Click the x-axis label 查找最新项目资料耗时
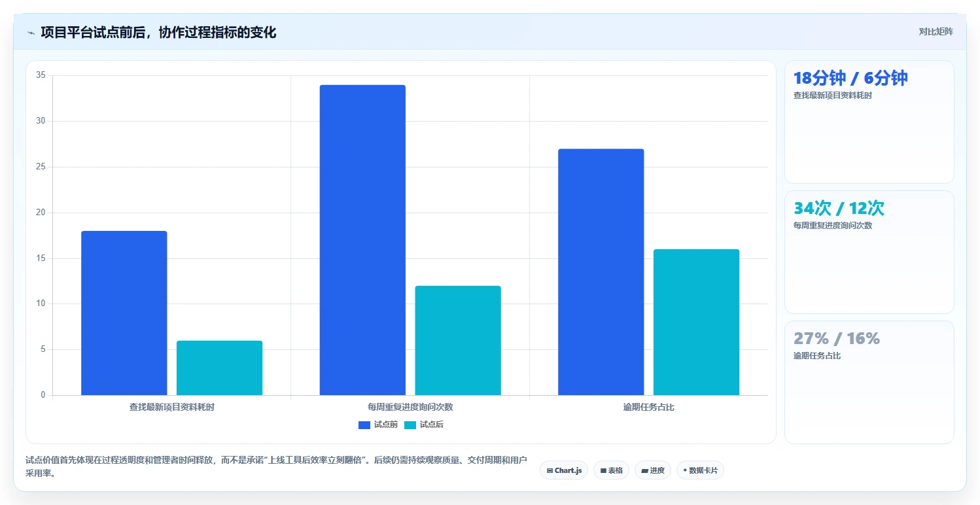 coord(172,407)
